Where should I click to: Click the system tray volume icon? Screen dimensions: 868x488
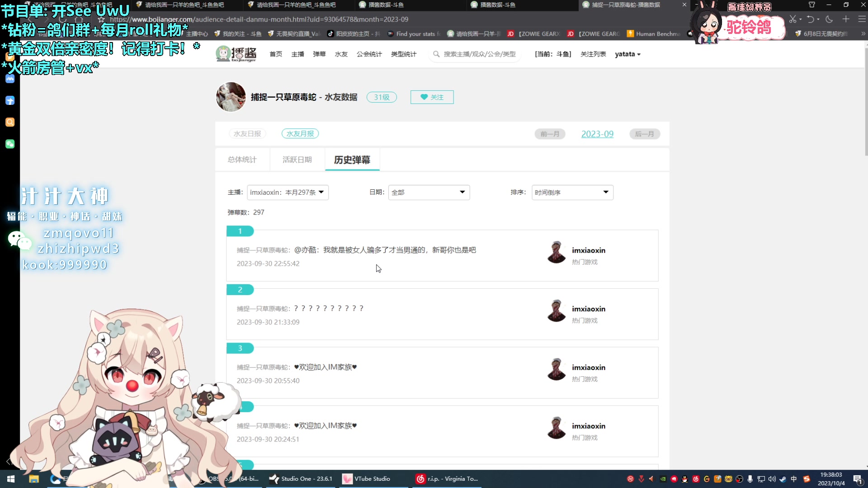[772, 479]
